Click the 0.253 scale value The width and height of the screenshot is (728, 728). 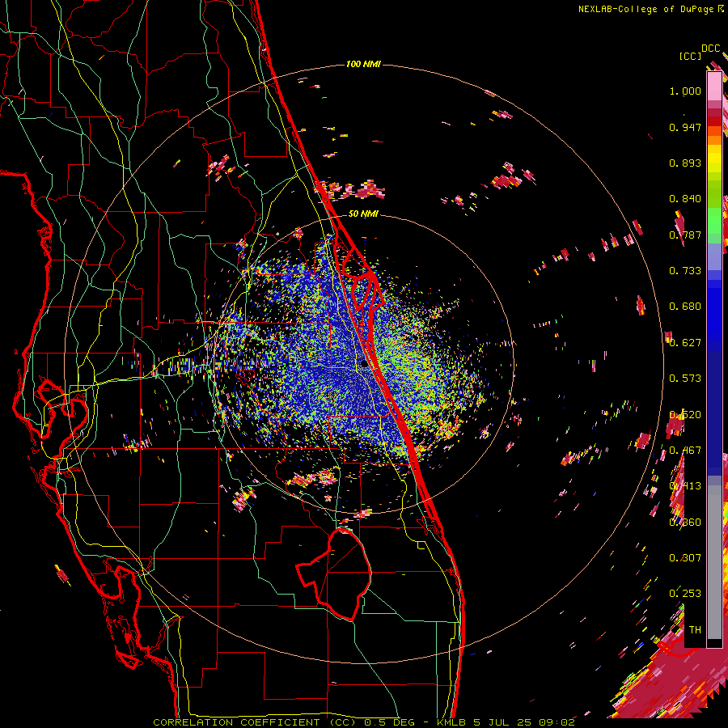pyautogui.click(x=685, y=594)
